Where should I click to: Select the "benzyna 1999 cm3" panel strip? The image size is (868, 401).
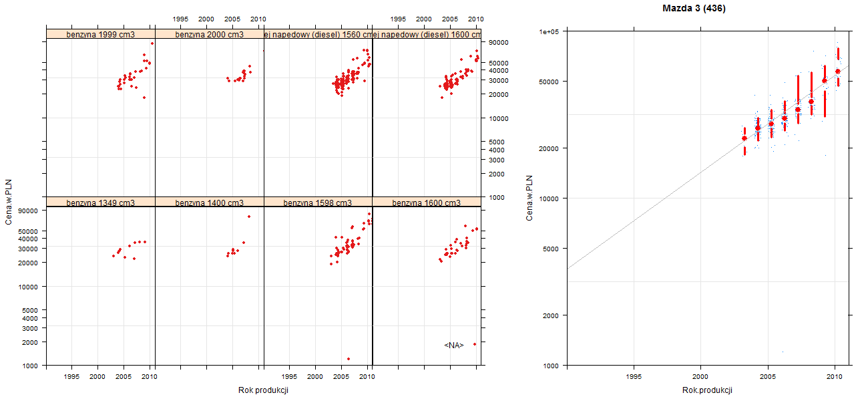pos(101,34)
